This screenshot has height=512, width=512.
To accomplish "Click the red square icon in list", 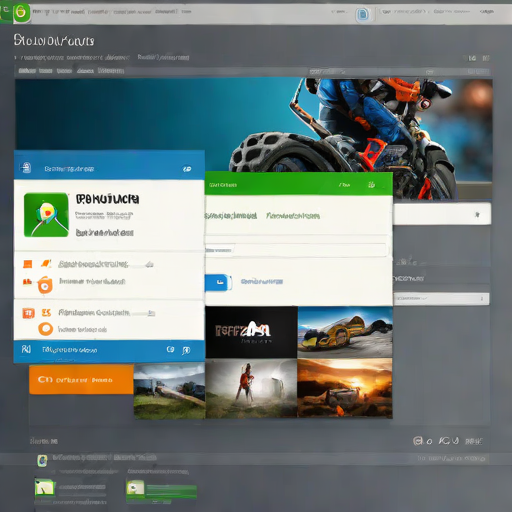I will (28, 313).
